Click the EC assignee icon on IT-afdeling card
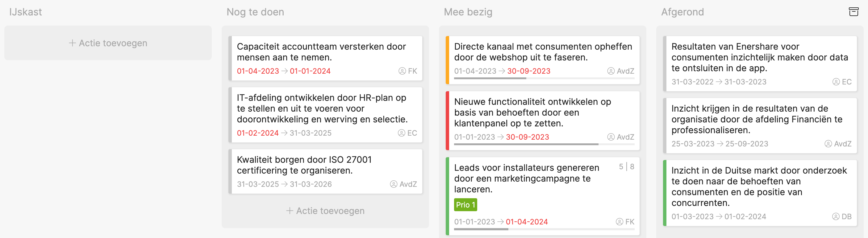This screenshot has width=868, height=238. [x=401, y=133]
